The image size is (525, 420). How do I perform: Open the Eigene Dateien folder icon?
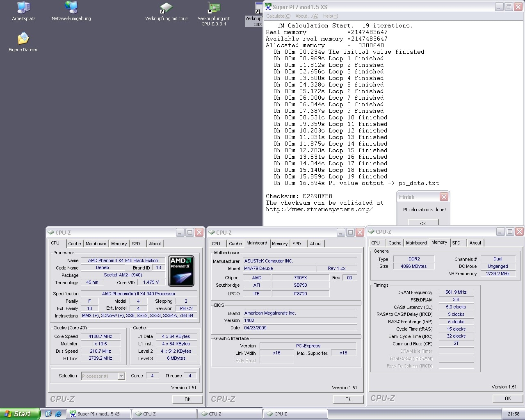[x=23, y=42]
